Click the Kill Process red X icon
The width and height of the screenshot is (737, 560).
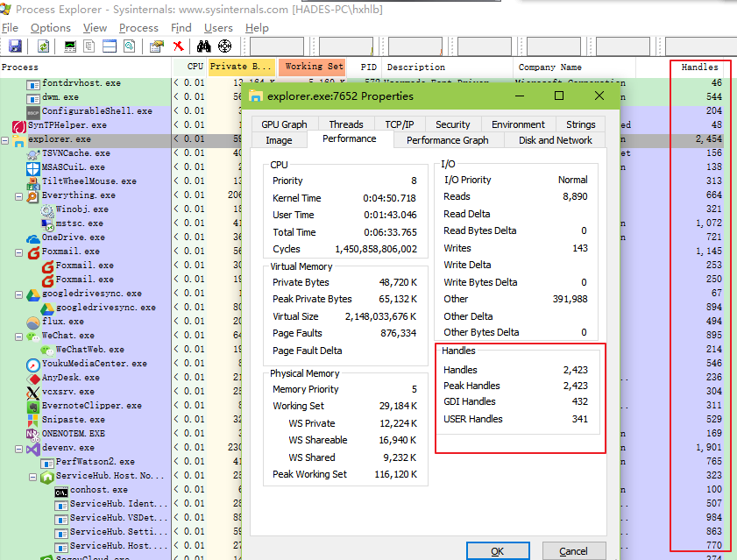[x=178, y=46]
